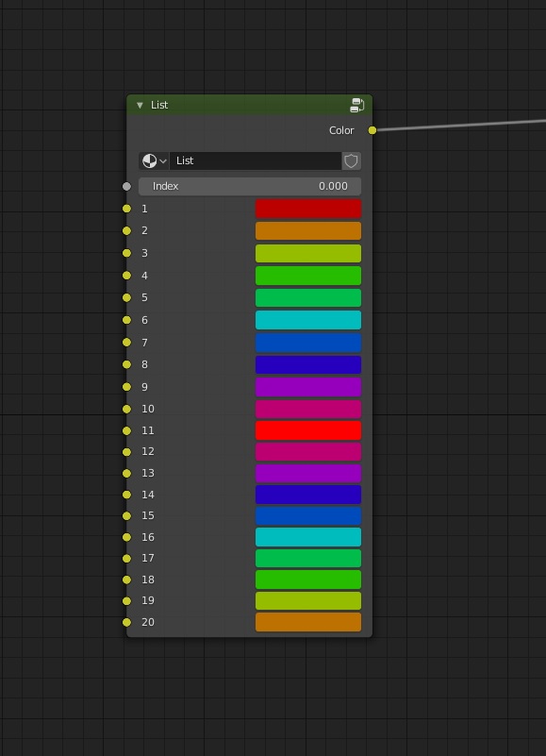Click the Color output label

coord(341,130)
